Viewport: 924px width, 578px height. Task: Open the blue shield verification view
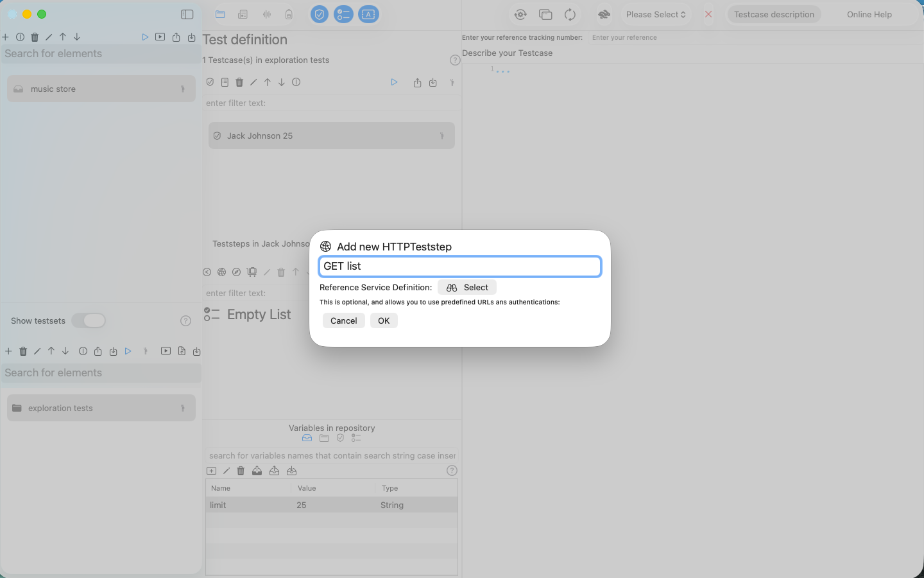[x=319, y=13]
